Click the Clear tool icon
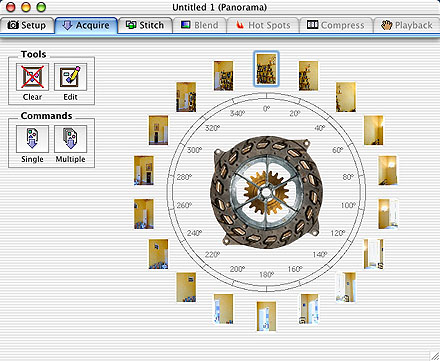This screenshot has height=361, width=440. click(32, 77)
